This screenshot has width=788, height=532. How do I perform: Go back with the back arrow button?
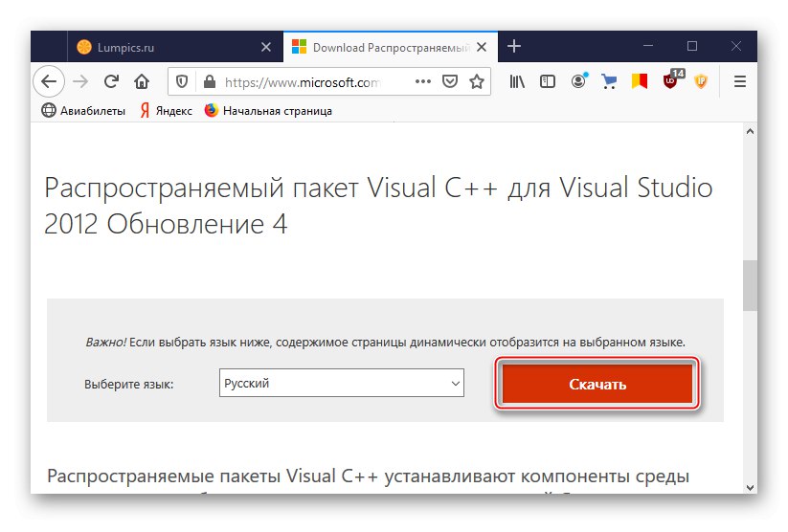tap(49, 81)
